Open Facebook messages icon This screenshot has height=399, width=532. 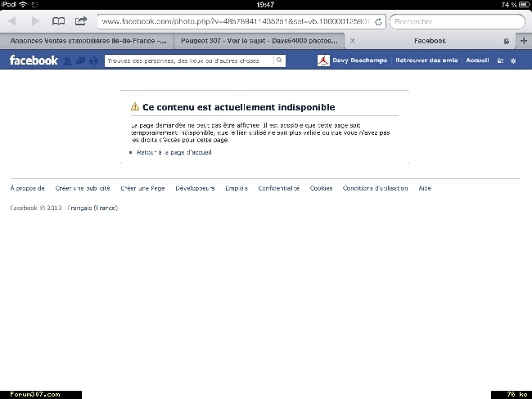pos(81,61)
